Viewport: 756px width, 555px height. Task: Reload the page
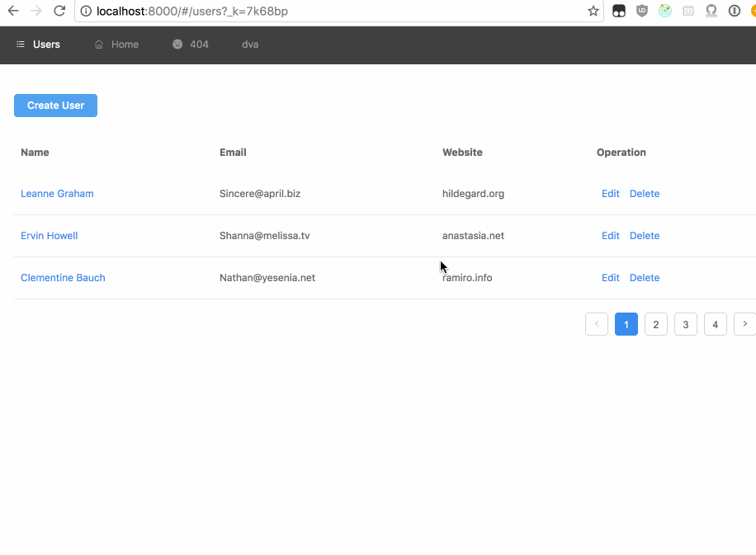pyautogui.click(x=59, y=12)
